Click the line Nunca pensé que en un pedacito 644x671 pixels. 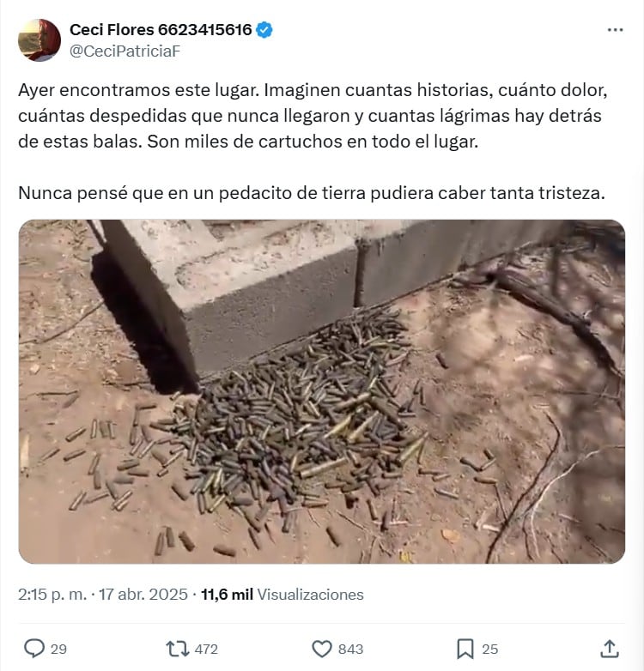[312, 193]
